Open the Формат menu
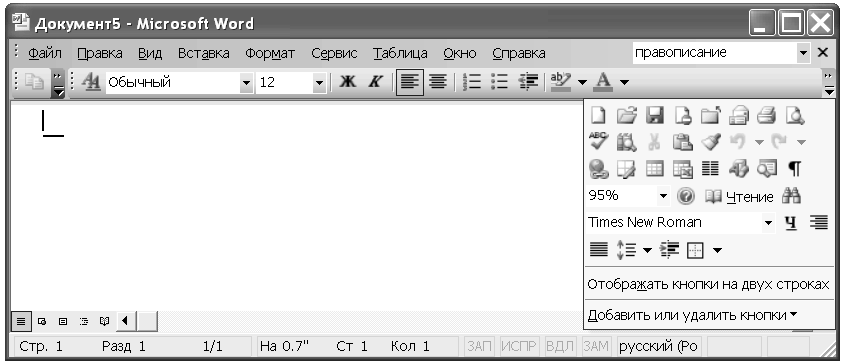This screenshot has height=362, width=841. (x=270, y=53)
